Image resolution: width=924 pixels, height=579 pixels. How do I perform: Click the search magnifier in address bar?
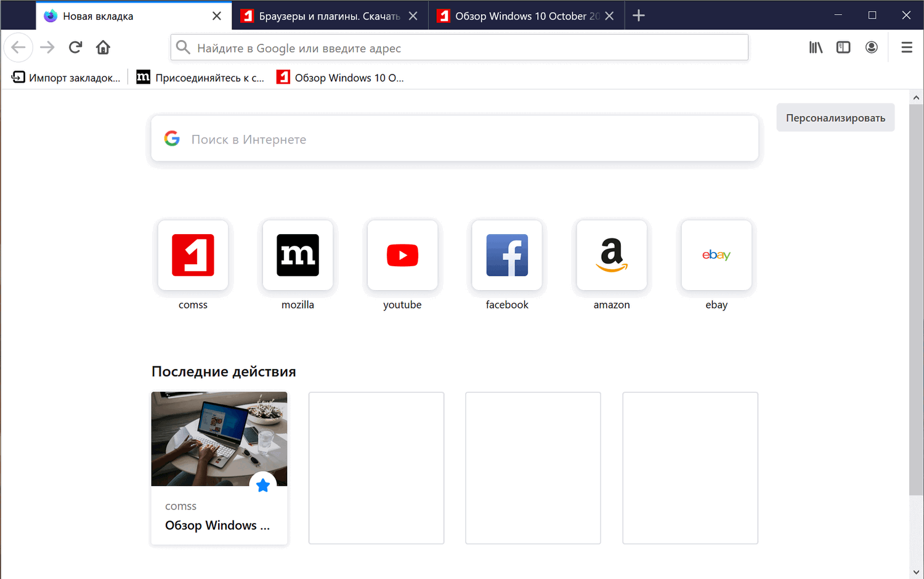pos(183,47)
